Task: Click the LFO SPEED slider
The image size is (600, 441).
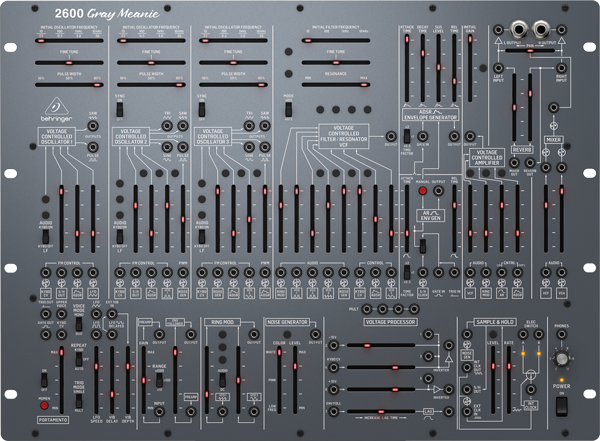Action: pos(96,380)
